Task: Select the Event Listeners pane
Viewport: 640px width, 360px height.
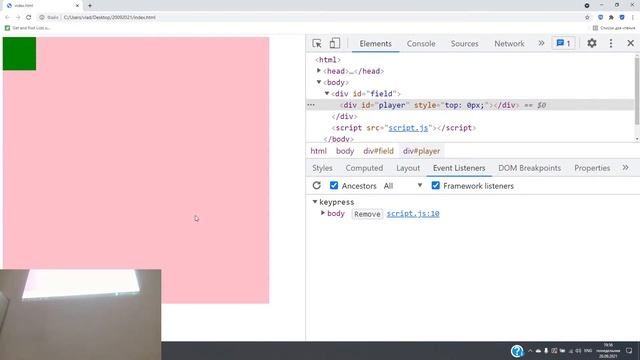Action: (459, 168)
